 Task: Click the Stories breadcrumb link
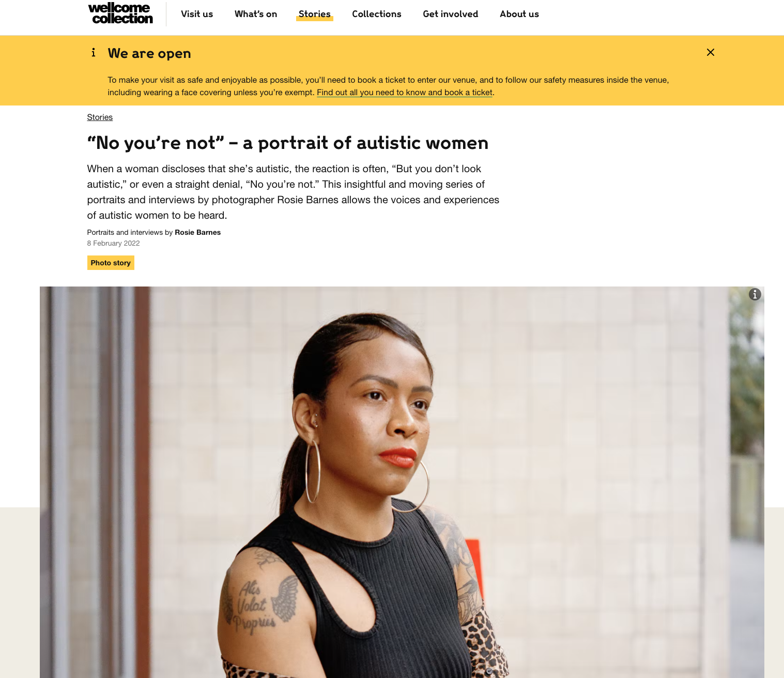pyautogui.click(x=100, y=117)
